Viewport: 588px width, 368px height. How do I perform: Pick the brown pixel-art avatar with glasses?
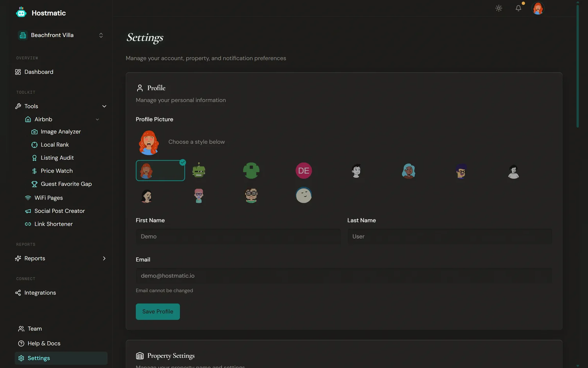coord(251,195)
